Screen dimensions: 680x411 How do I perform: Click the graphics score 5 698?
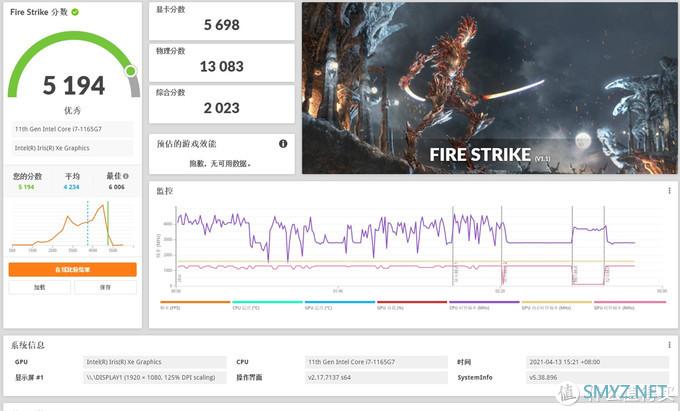coord(222,25)
